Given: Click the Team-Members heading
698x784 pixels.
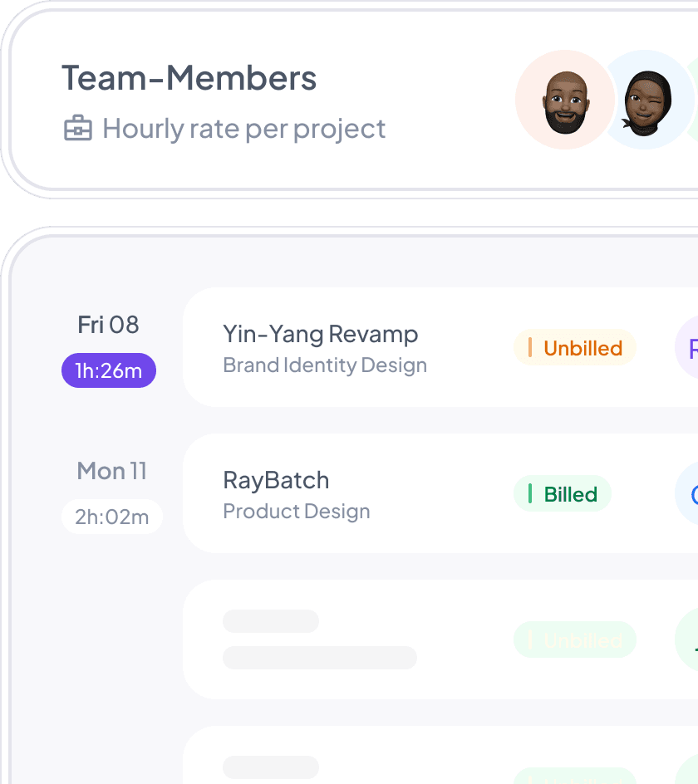Looking at the screenshot, I should coord(189,78).
